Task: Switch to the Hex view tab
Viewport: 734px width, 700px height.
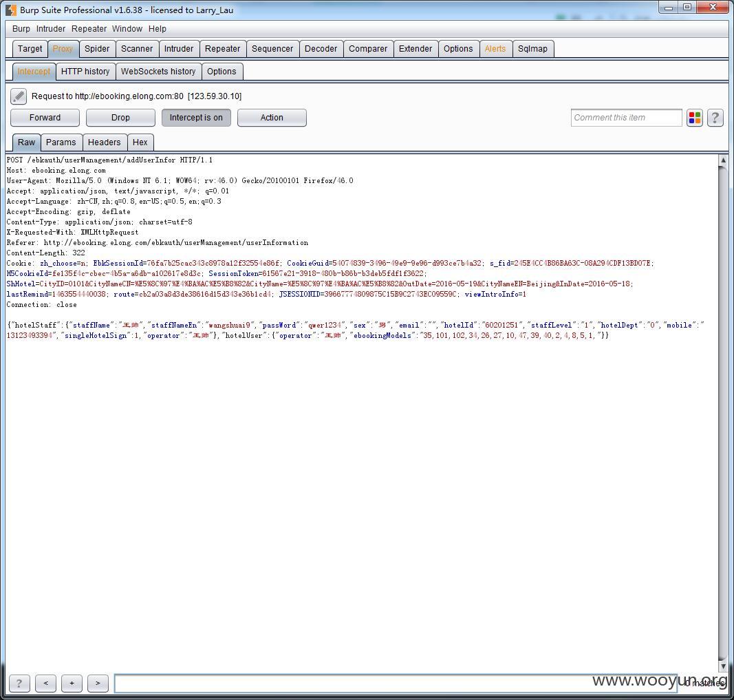Action: [x=140, y=142]
